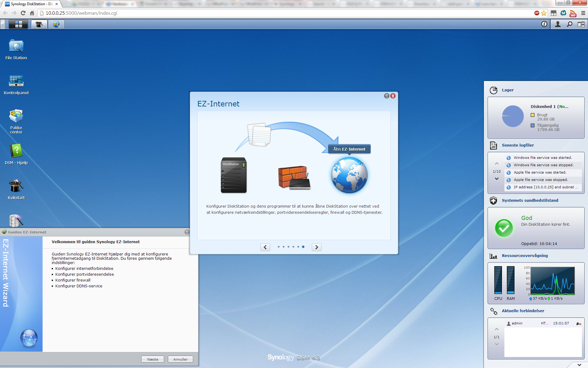Select the last page dot in Kvikstart
This screenshot has height=368, width=588.
pyautogui.click(x=303, y=247)
